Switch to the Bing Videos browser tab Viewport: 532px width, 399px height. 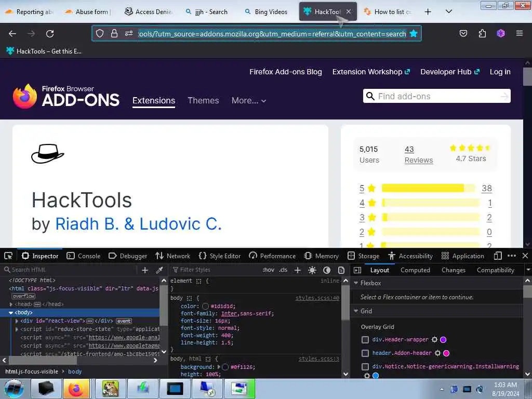[x=266, y=12]
